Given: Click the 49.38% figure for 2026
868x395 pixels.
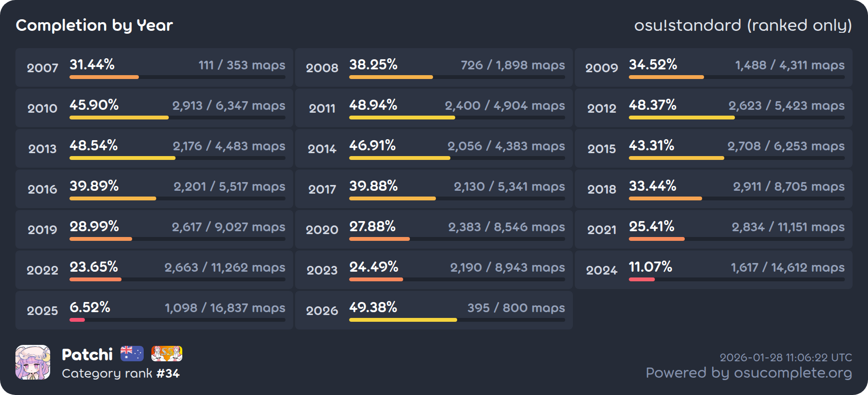Looking at the screenshot, I should click(x=373, y=307).
